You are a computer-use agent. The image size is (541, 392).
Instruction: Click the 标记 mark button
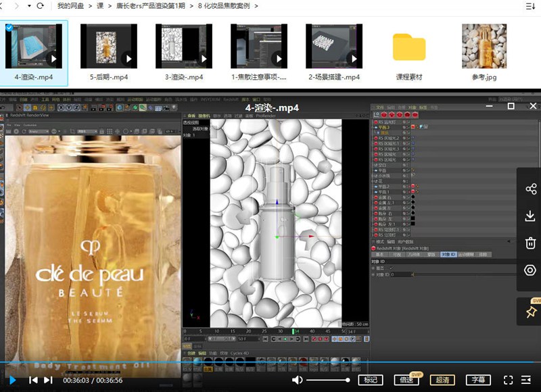(x=371, y=380)
